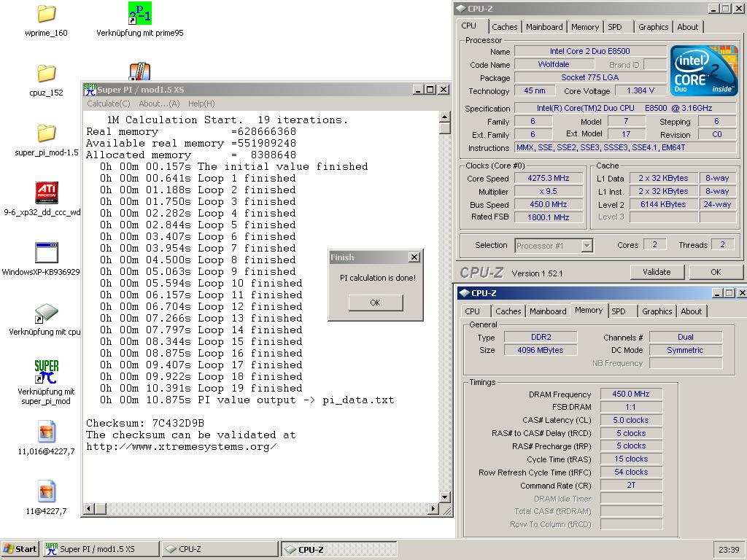The image size is (747, 560).
Task: Click the system tray clock 23:39
Action: (x=729, y=550)
